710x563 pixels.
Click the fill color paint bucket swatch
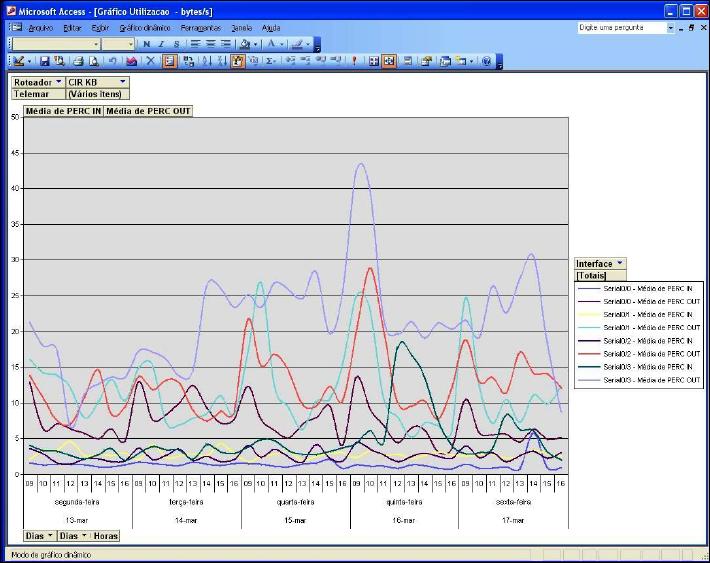pos(245,44)
